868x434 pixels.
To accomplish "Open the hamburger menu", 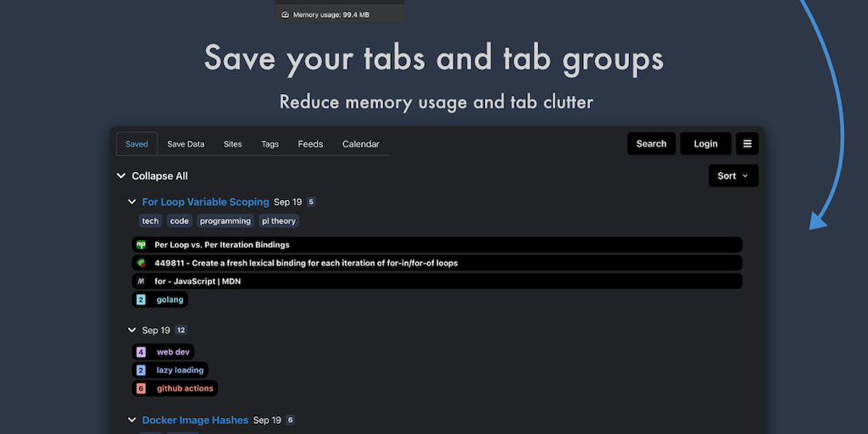I will click(x=747, y=144).
